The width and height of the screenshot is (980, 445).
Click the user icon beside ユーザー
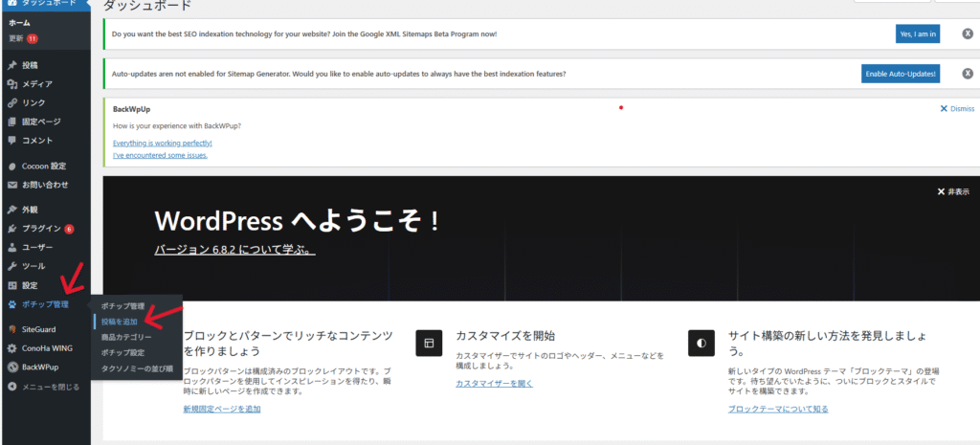[11, 248]
